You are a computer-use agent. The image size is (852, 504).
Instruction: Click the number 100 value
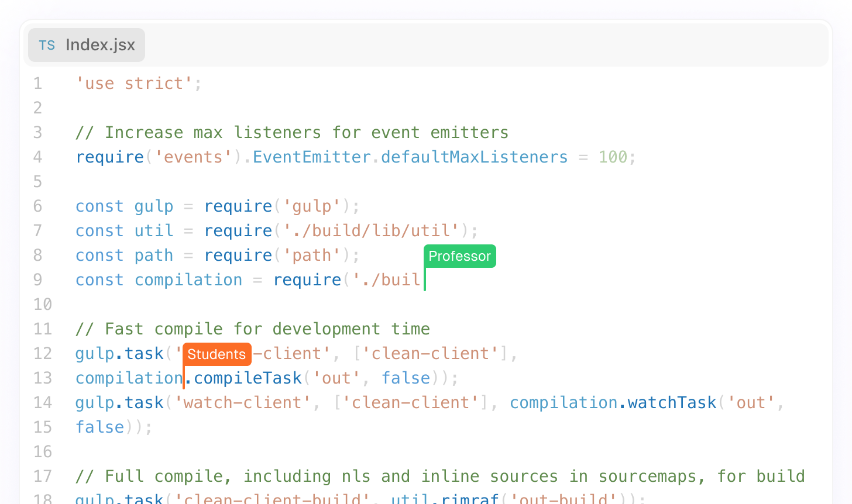click(x=612, y=157)
